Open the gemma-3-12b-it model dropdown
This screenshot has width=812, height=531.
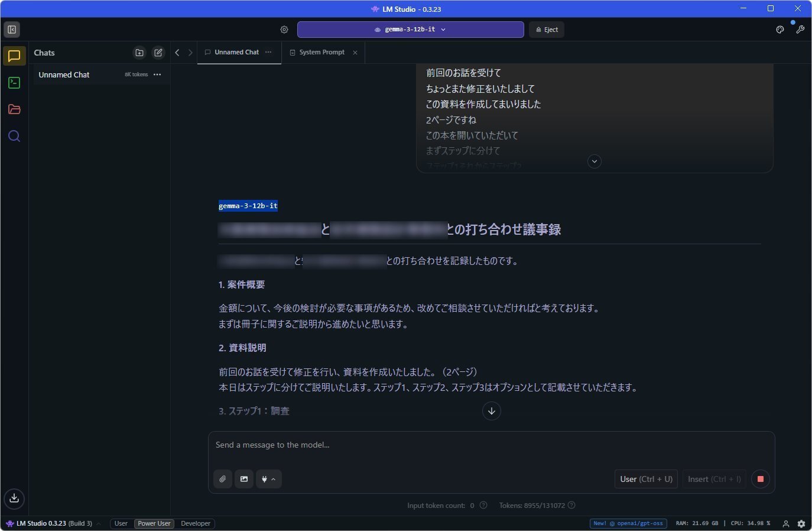pyautogui.click(x=410, y=29)
